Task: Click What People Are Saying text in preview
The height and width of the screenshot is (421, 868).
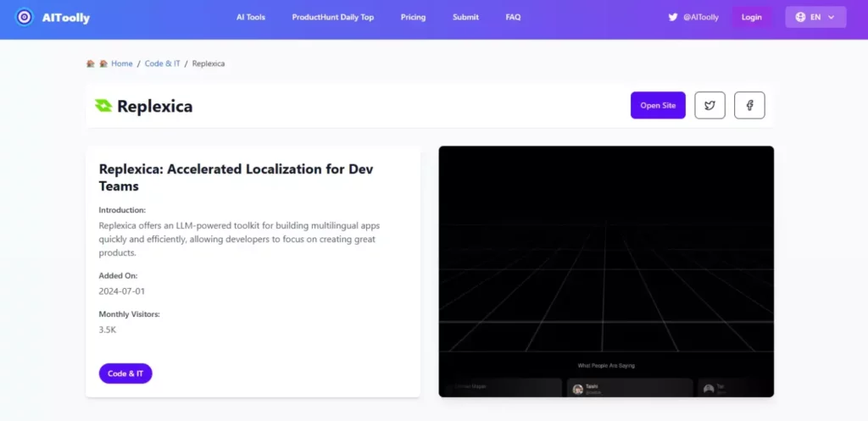Action: [606, 366]
